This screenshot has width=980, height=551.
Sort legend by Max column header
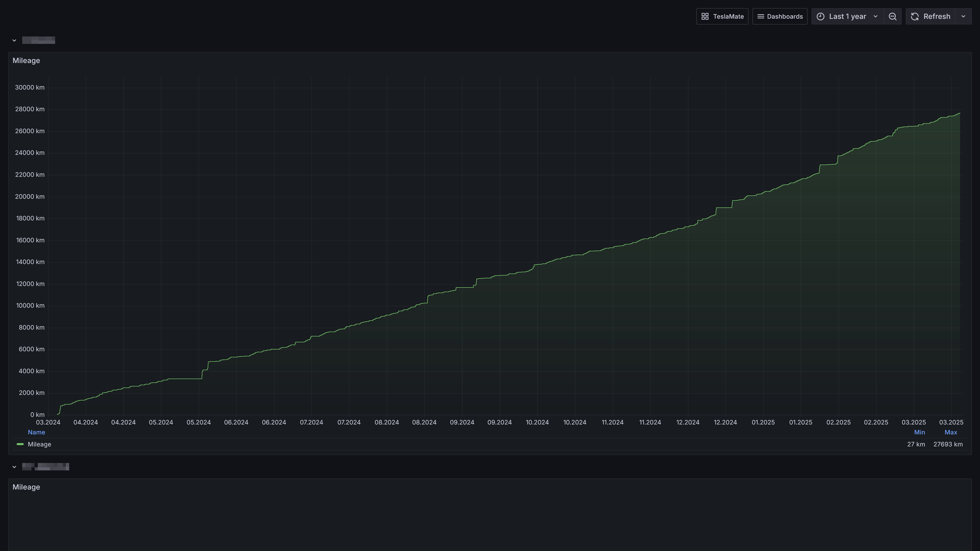click(950, 432)
